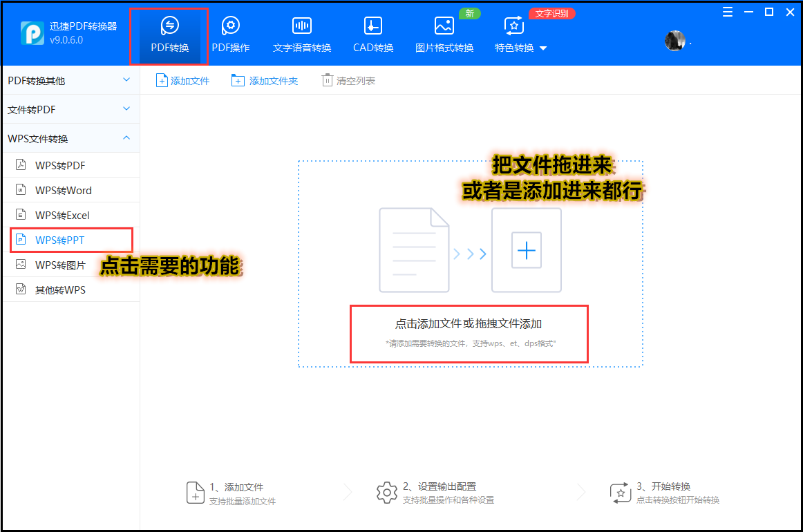Open 特色转换 dropdown arrow
The image size is (803, 532).
(x=543, y=48)
